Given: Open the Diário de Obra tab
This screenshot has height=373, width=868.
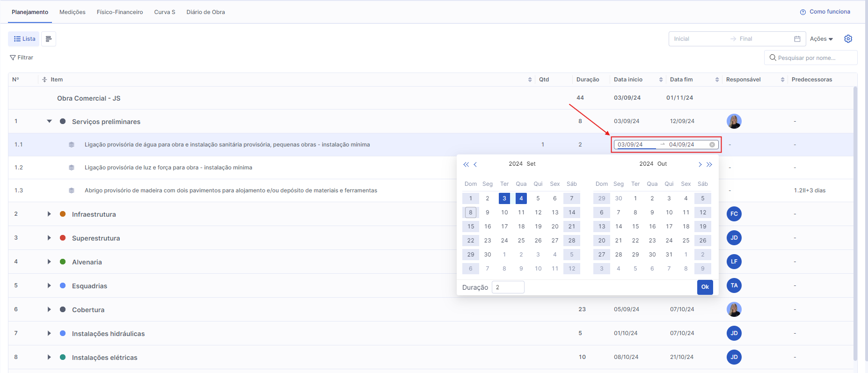Looking at the screenshot, I should click(x=205, y=12).
